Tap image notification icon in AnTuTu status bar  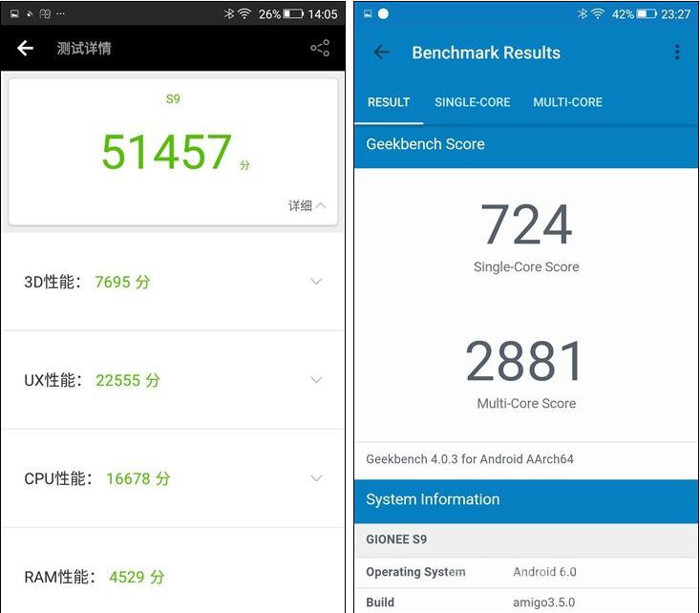click(x=14, y=13)
